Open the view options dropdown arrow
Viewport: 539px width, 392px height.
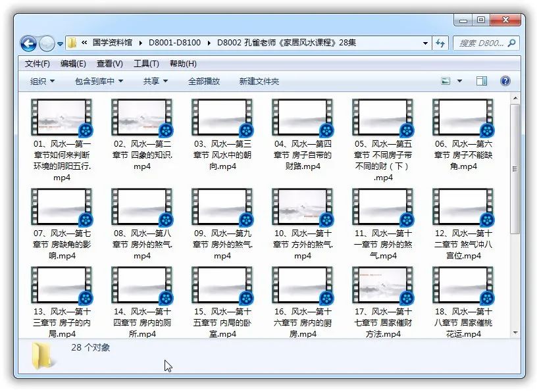pos(459,82)
